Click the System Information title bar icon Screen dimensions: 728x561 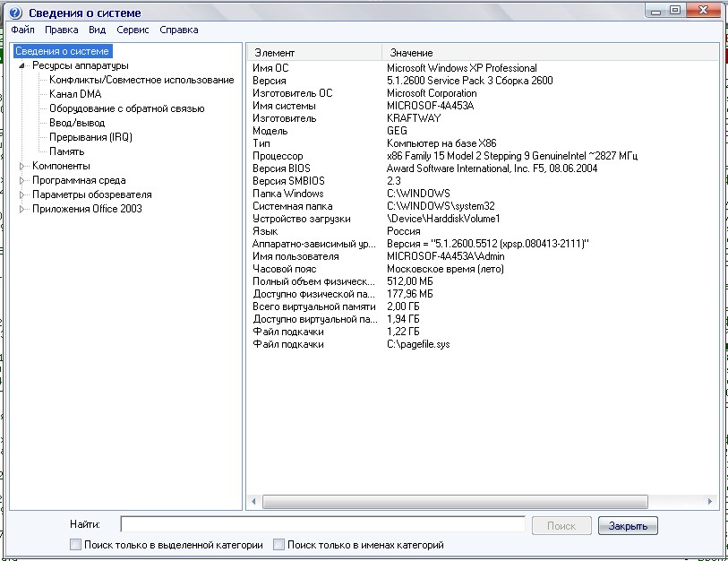(15, 13)
